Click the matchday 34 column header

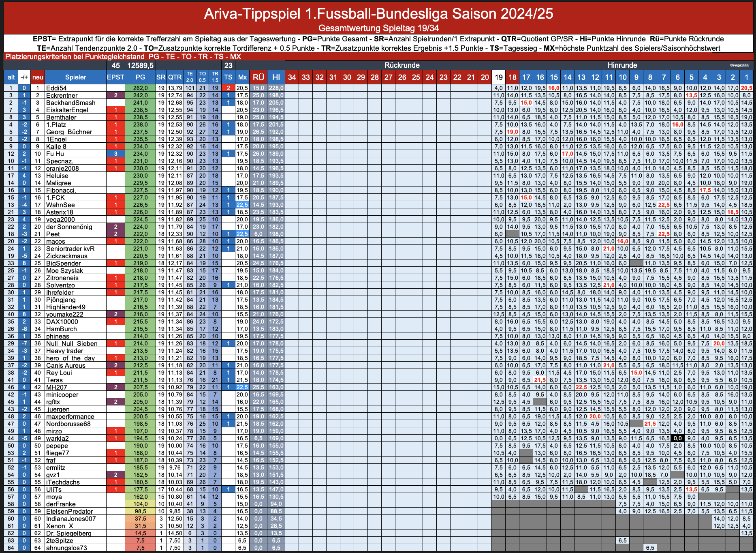(292, 77)
